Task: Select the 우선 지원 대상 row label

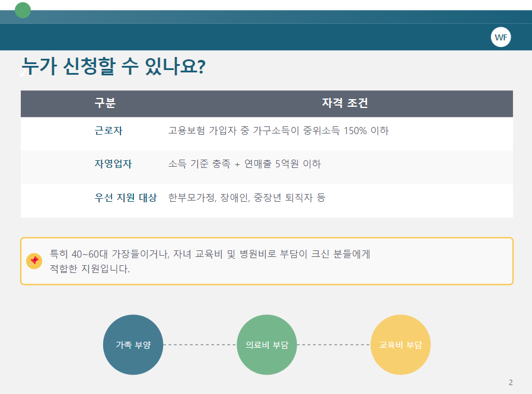Action: [x=126, y=198]
